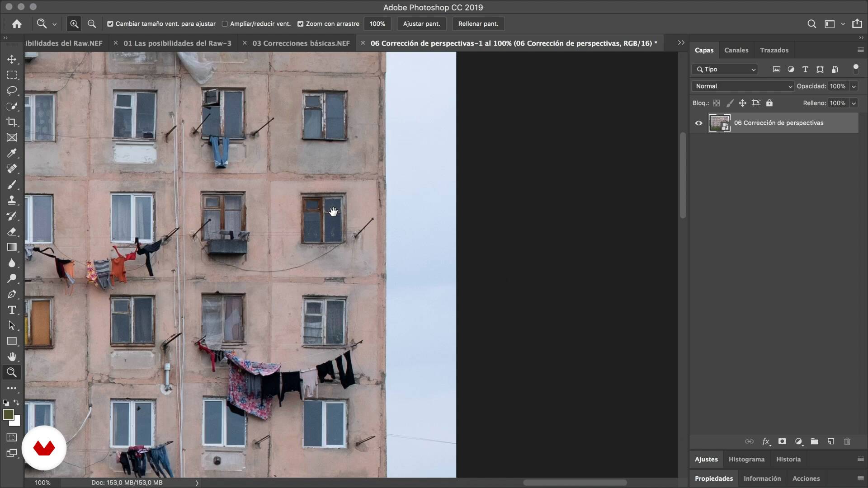
Task: Switch to the Historia tab
Action: (788, 459)
